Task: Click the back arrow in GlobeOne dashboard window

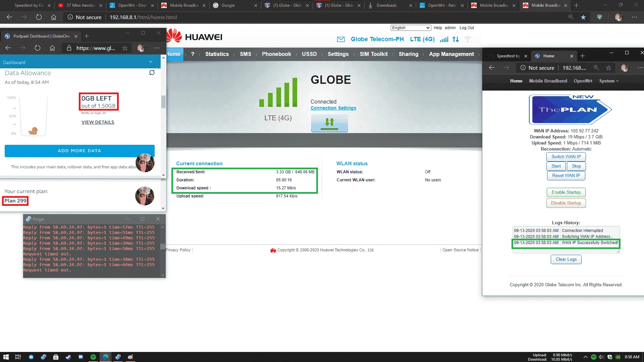Action: pos(8,48)
